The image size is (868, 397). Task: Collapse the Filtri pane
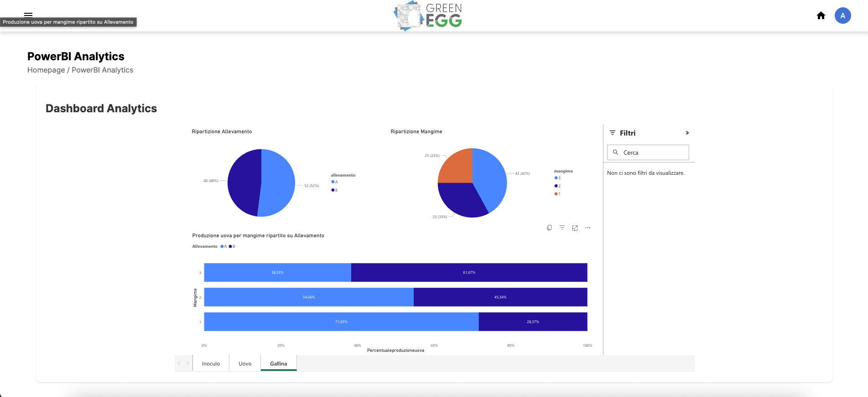click(687, 133)
